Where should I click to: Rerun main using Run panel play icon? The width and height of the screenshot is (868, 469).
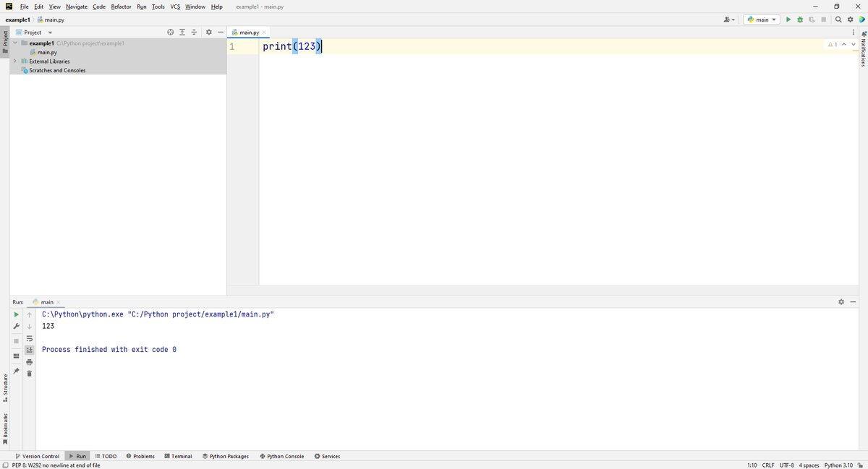pos(16,314)
